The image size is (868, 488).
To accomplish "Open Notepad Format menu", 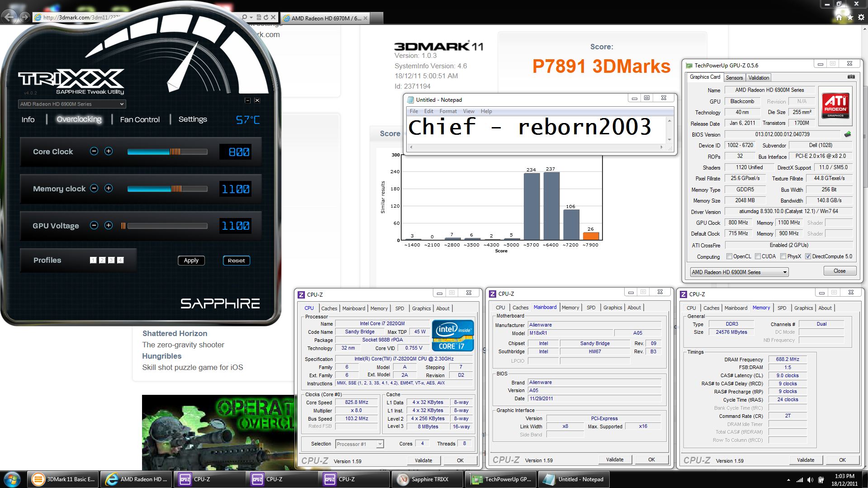I will tap(448, 111).
